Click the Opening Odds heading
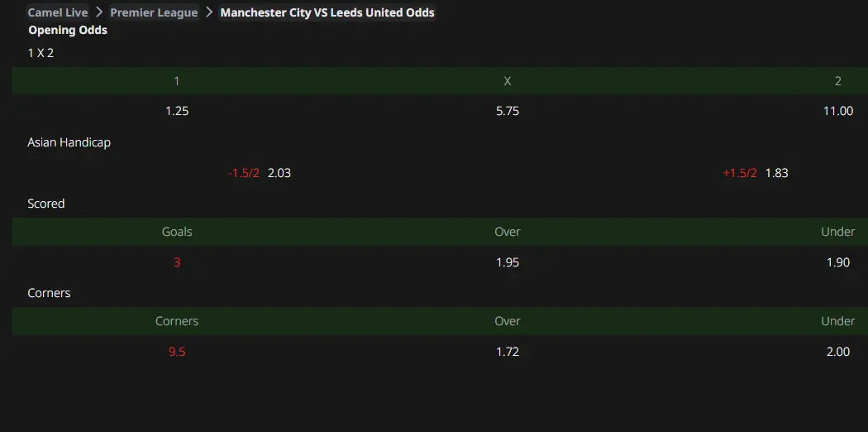This screenshot has height=432, width=868. (68, 31)
